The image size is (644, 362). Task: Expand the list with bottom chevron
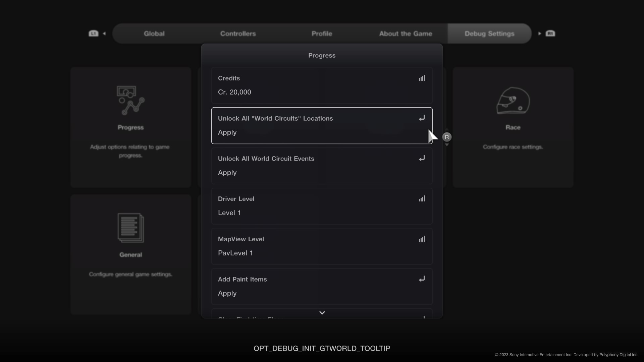(322, 313)
